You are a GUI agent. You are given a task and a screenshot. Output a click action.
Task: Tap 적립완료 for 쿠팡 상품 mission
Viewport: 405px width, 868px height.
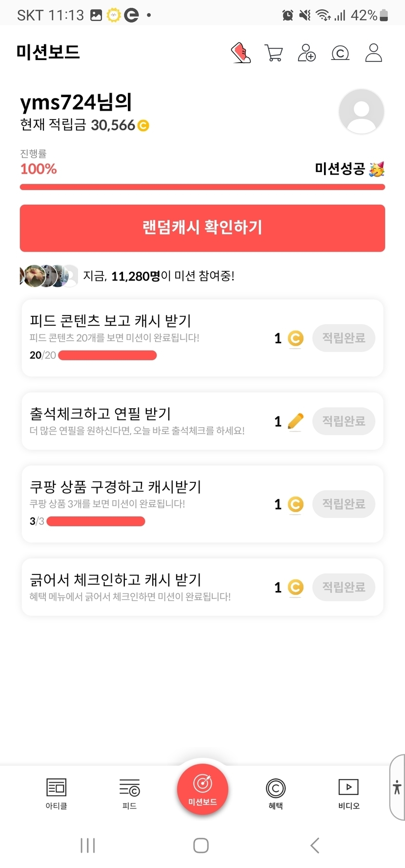[x=344, y=504]
